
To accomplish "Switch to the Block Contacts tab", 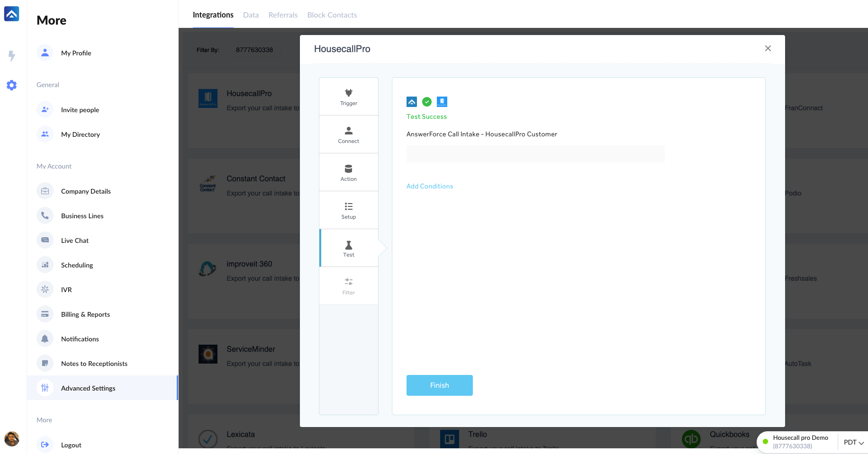I will [x=332, y=15].
